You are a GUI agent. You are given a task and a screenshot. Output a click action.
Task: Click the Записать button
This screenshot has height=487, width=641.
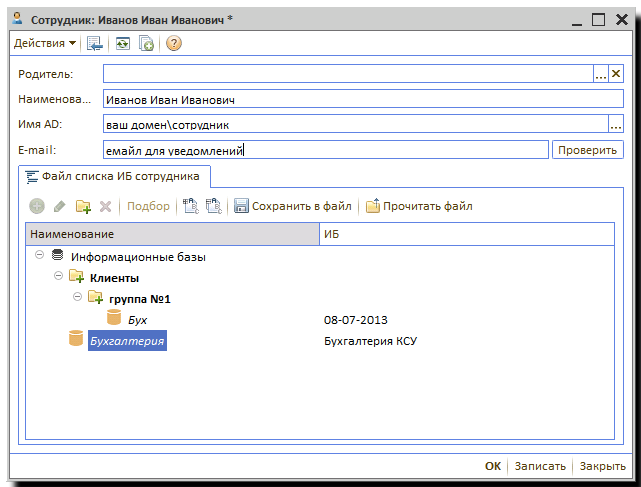pyautogui.click(x=541, y=466)
